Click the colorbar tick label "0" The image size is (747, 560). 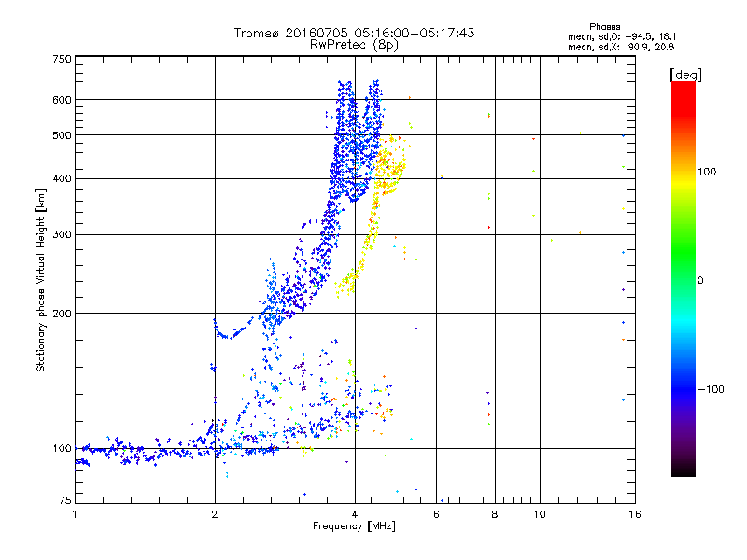700,281
